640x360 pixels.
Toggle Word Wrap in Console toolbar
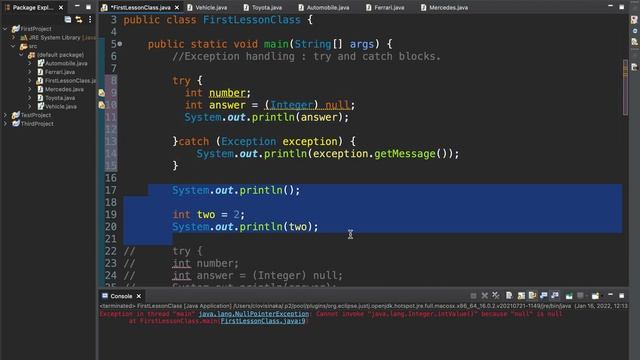533,296
